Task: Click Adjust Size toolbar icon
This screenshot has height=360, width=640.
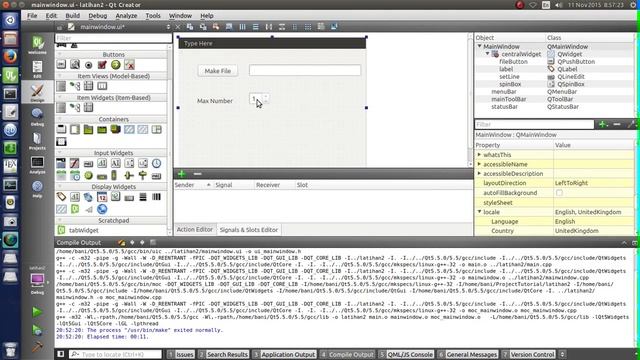Action: point(334,27)
